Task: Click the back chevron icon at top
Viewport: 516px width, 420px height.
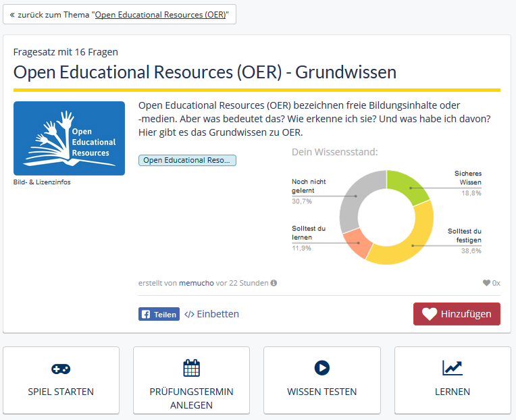Action: pyautogui.click(x=12, y=14)
